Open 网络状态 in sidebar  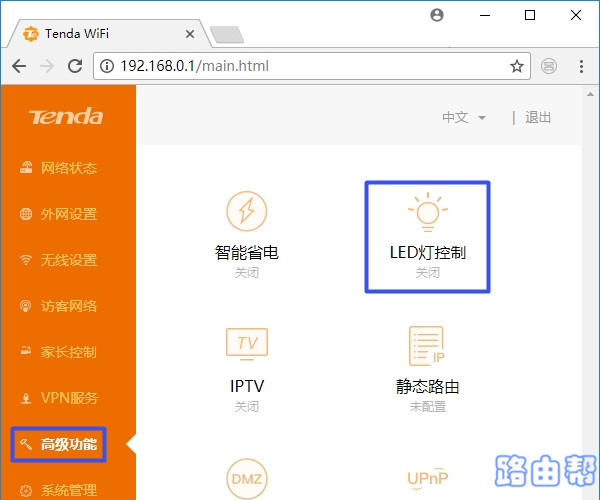coord(68,168)
